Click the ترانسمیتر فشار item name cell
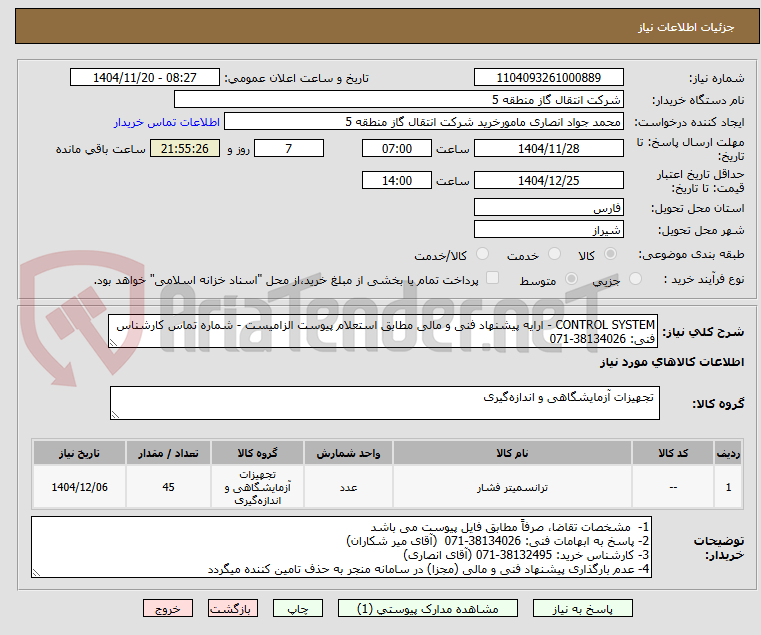 tap(512, 487)
